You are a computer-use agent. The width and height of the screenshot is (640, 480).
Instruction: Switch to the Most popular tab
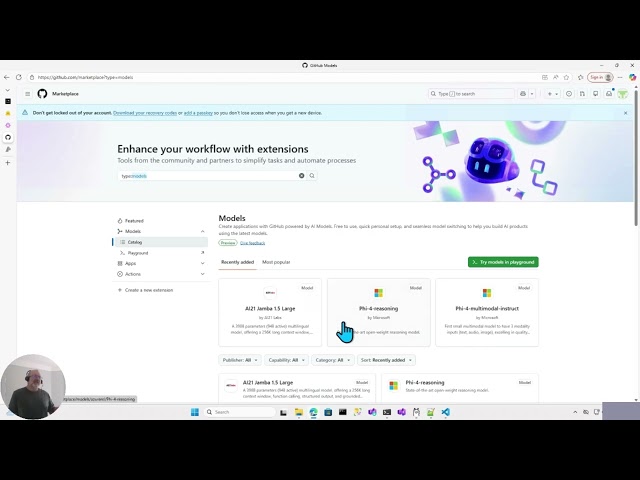pyautogui.click(x=276, y=262)
